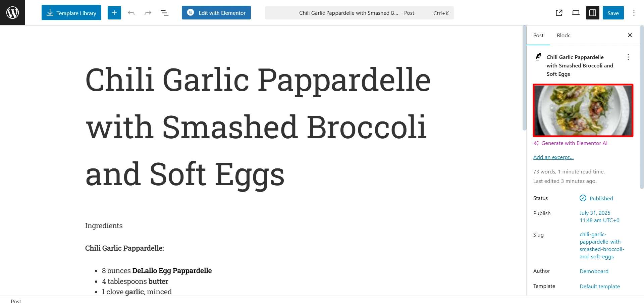
Task: Open the post preview in new tab icon
Action: coord(559,13)
